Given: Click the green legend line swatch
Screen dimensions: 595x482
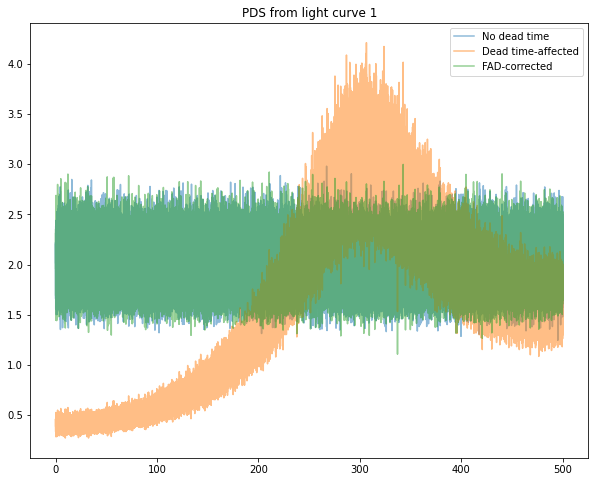Looking at the screenshot, I should click(x=464, y=66).
